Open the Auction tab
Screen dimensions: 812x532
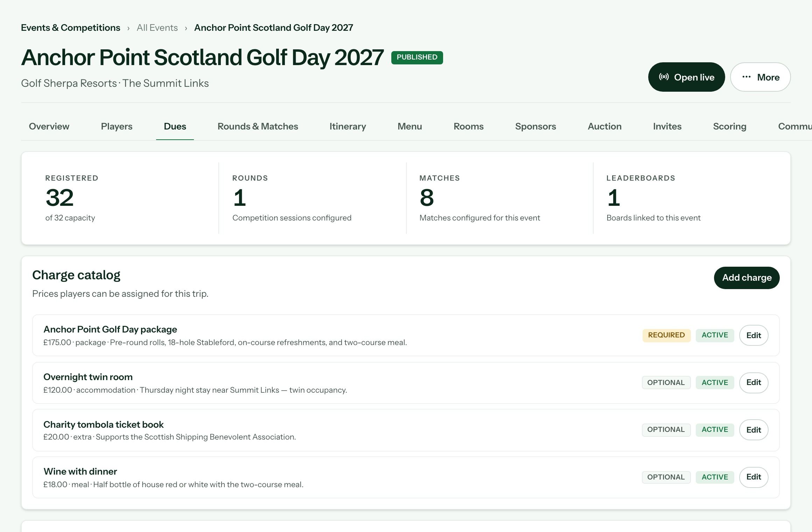point(605,126)
